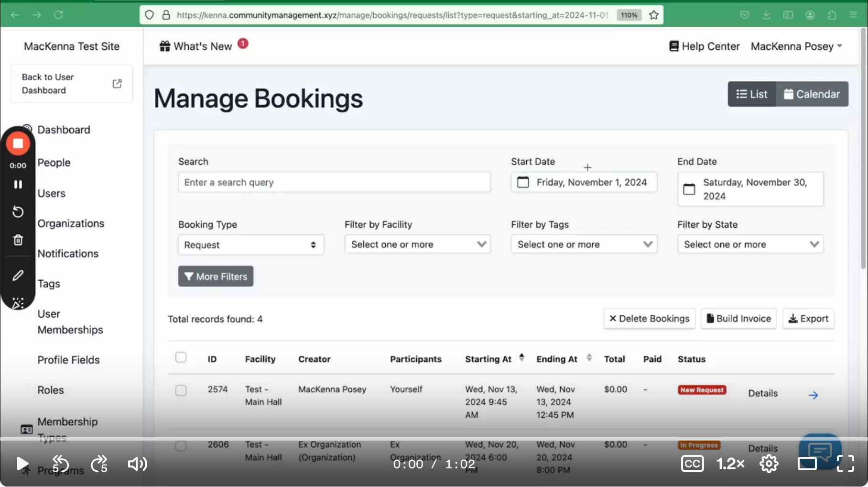Open User Memberships in sidebar
Screen dimensions: 868x487
coord(70,321)
